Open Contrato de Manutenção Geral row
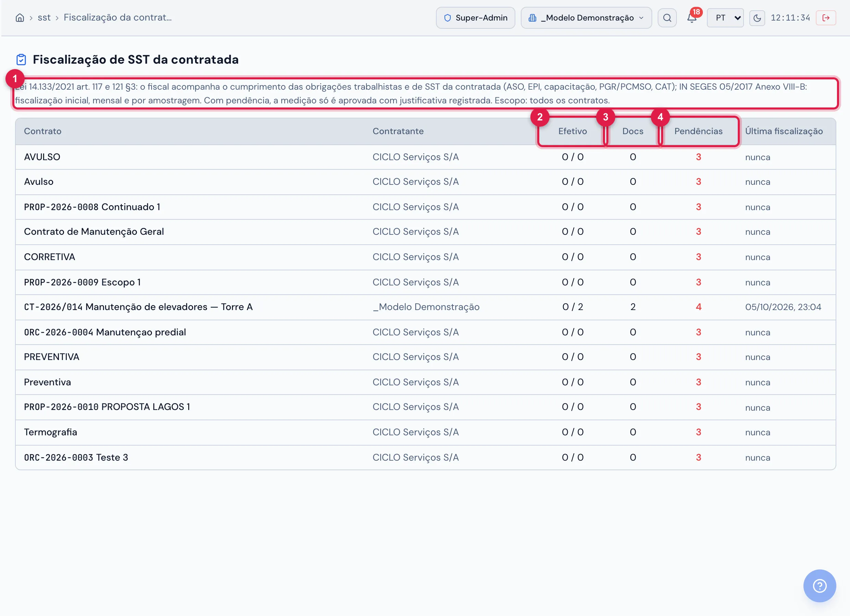This screenshot has width=850, height=616. tap(425, 232)
